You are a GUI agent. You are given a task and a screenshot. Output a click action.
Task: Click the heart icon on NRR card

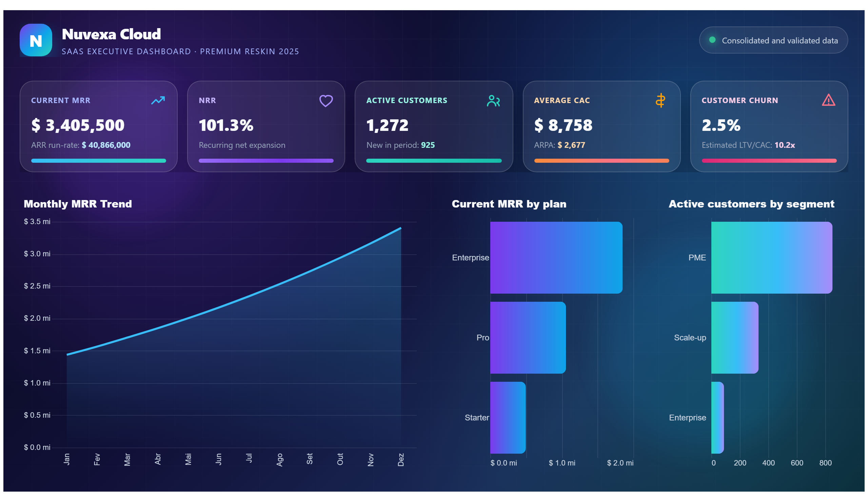326,101
